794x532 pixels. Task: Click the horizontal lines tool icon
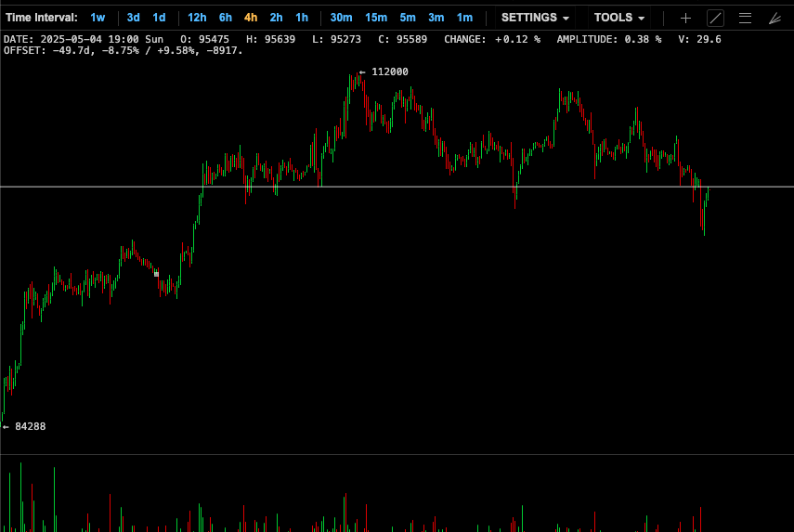(x=745, y=19)
